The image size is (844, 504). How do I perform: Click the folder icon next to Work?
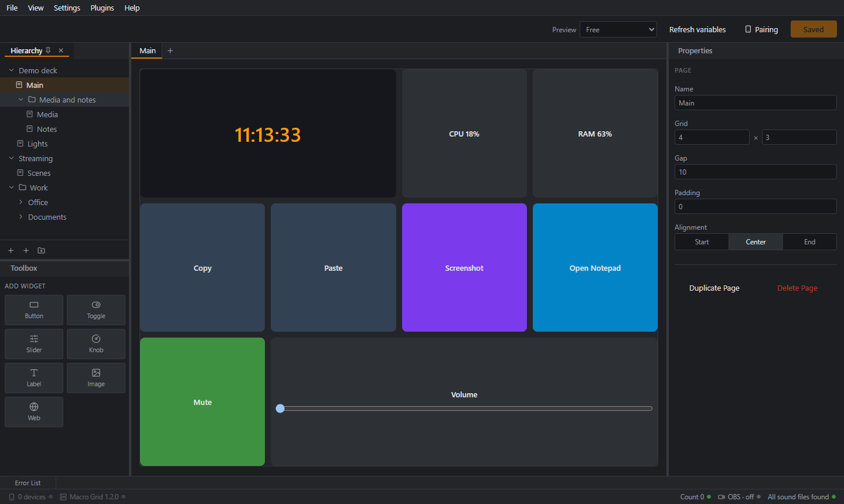(x=23, y=188)
